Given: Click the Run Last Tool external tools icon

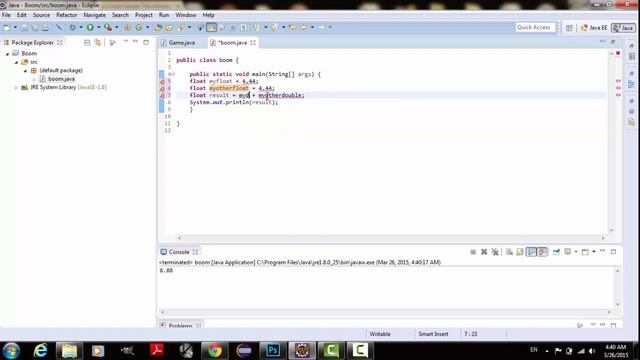Looking at the screenshot, I should 108,27.
